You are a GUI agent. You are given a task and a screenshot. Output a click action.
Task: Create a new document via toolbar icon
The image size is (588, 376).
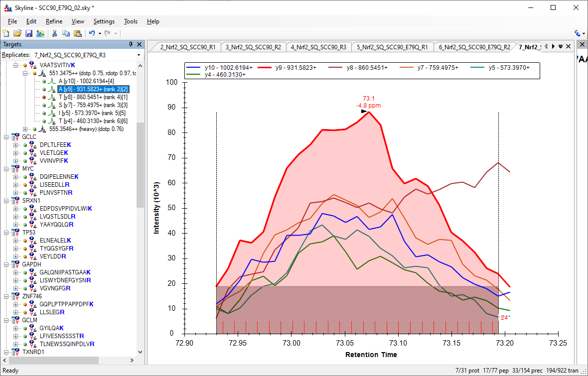6,33
